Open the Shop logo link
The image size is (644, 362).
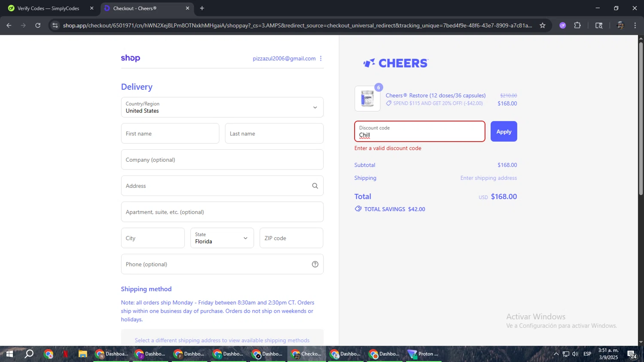tap(131, 58)
